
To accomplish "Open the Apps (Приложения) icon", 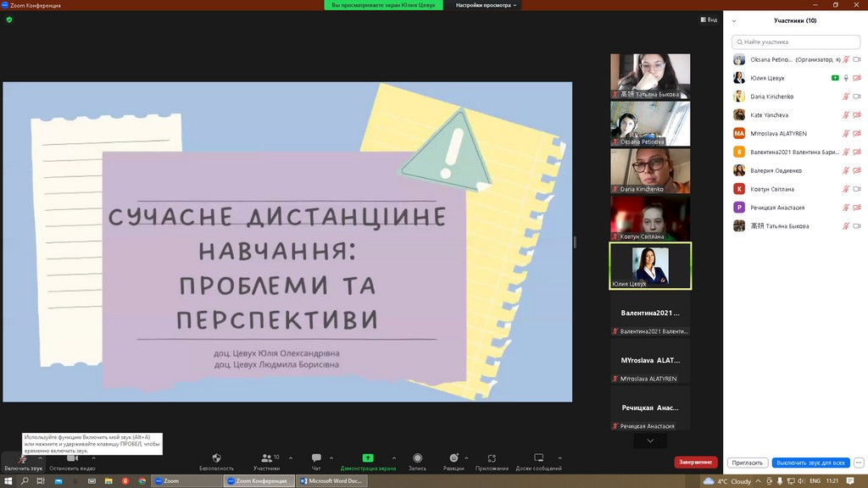I will [492, 458].
